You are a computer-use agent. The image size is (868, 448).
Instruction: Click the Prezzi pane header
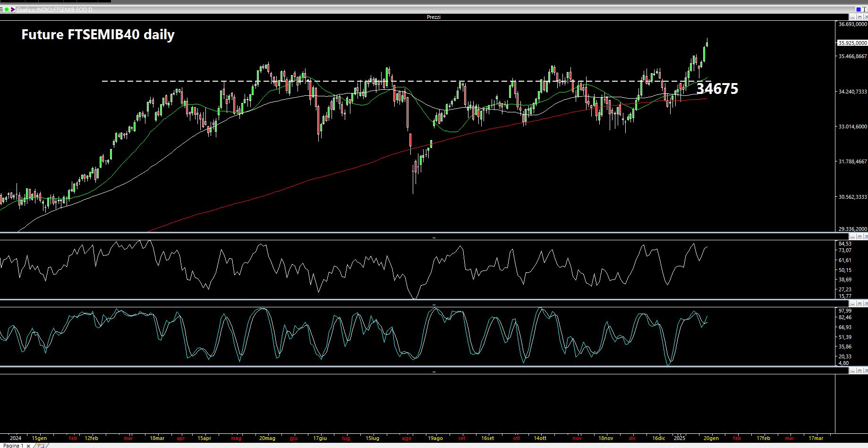[x=434, y=17]
